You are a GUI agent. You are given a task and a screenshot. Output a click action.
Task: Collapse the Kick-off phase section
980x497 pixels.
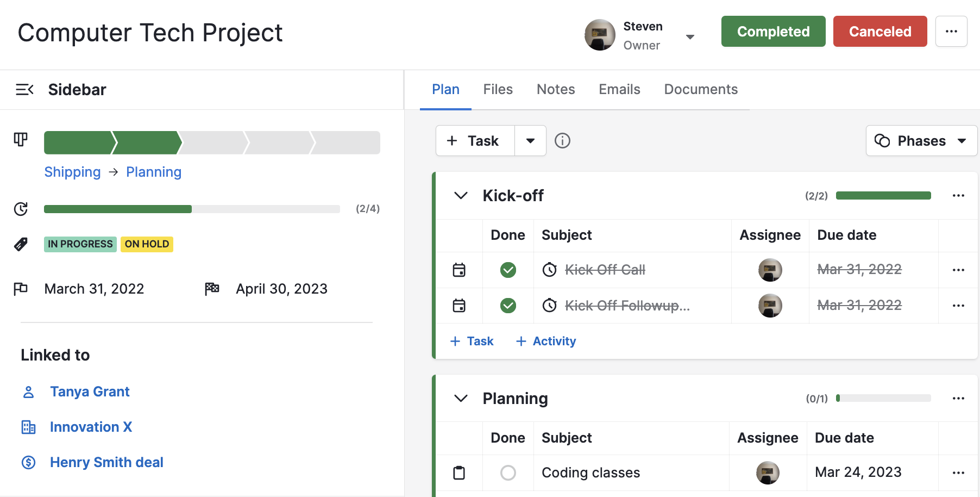pyautogui.click(x=460, y=195)
